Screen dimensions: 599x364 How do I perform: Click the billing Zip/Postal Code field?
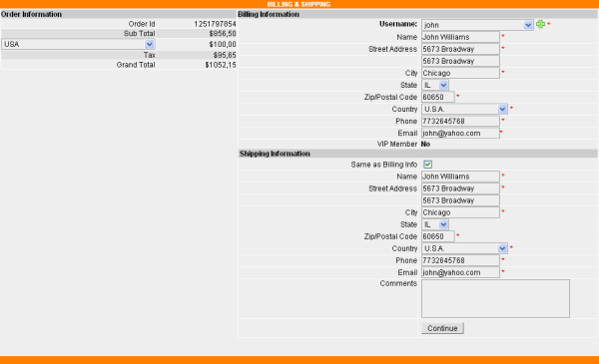point(438,97)
